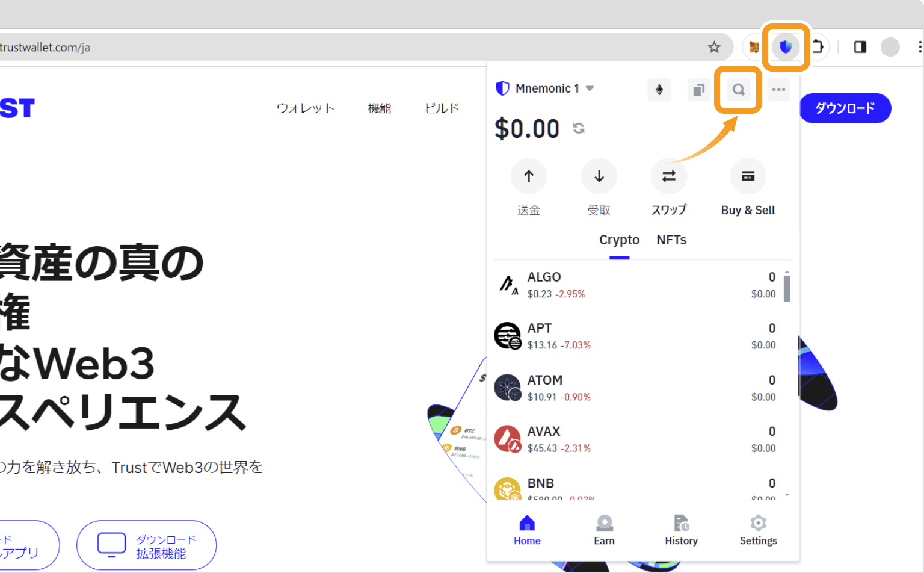This screenshot has height=573, width=924.
Task: Click the $0.00 total balance text
Action: [527, 129]
